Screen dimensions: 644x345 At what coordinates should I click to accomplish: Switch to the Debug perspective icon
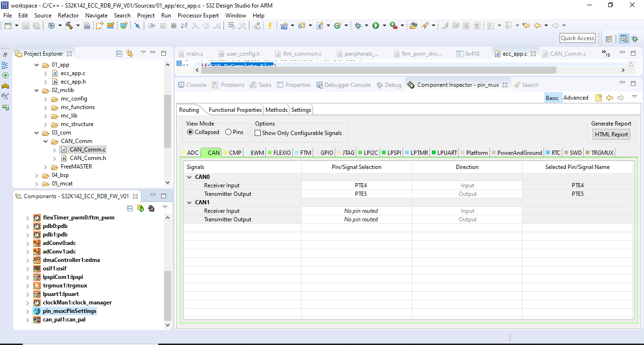point(635,39)
